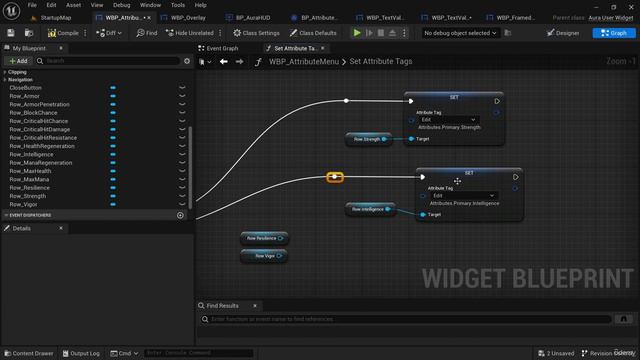Stop the play session
The image size is (640, 360).
(x=380, y=33)
